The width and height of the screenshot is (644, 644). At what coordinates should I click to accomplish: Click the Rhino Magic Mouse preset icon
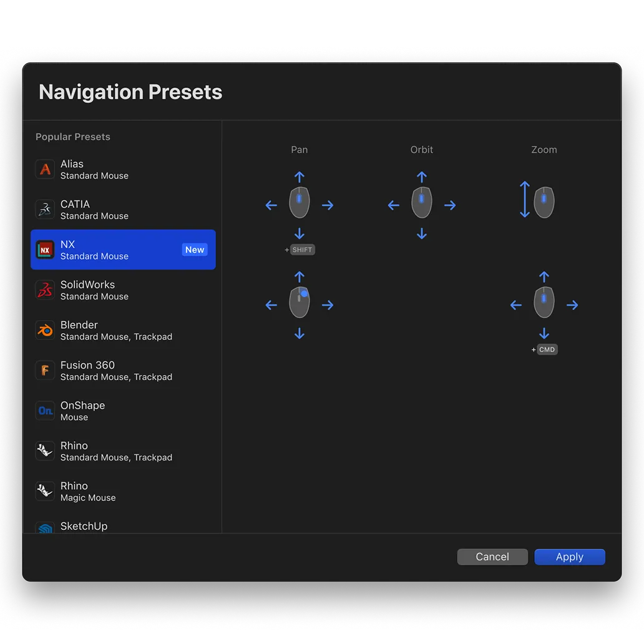pos(45,491)
